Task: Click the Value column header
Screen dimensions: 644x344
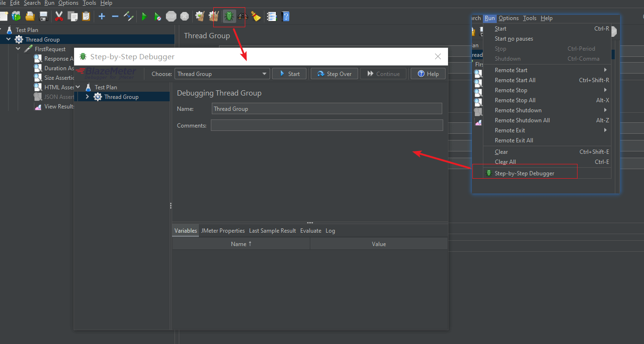Action: tap(379, 244)
